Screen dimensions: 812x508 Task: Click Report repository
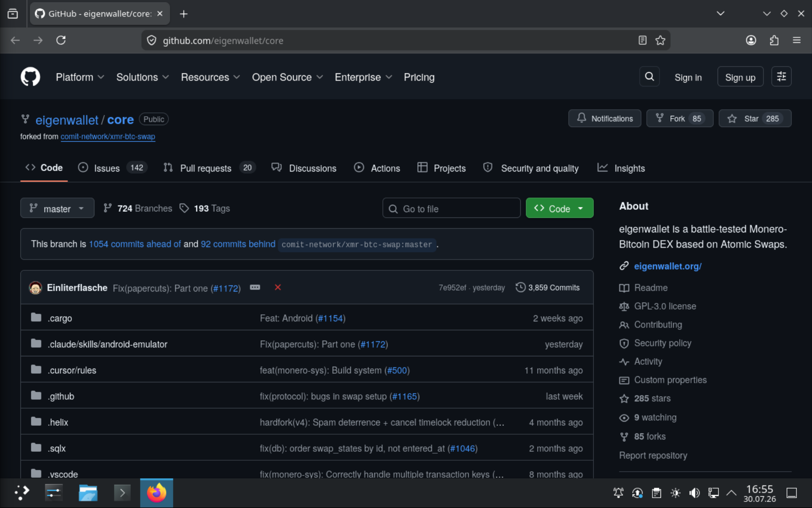click(653, 455)
